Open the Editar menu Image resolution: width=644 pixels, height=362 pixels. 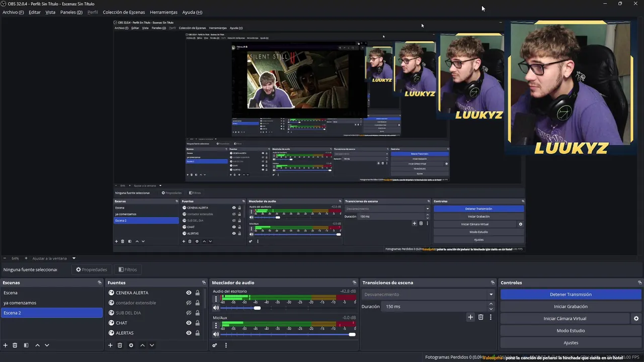tap(35, 12)
